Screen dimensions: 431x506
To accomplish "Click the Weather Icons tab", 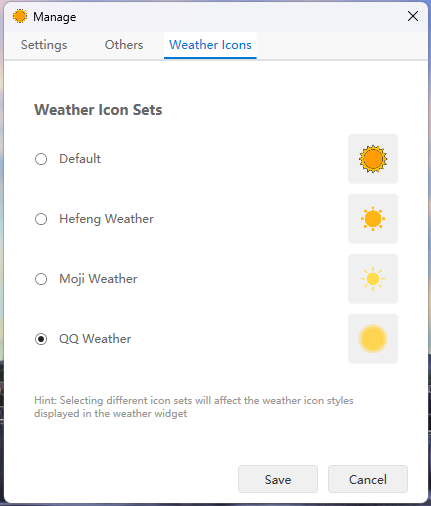I will pyautogui.click(x=210, y=45).
